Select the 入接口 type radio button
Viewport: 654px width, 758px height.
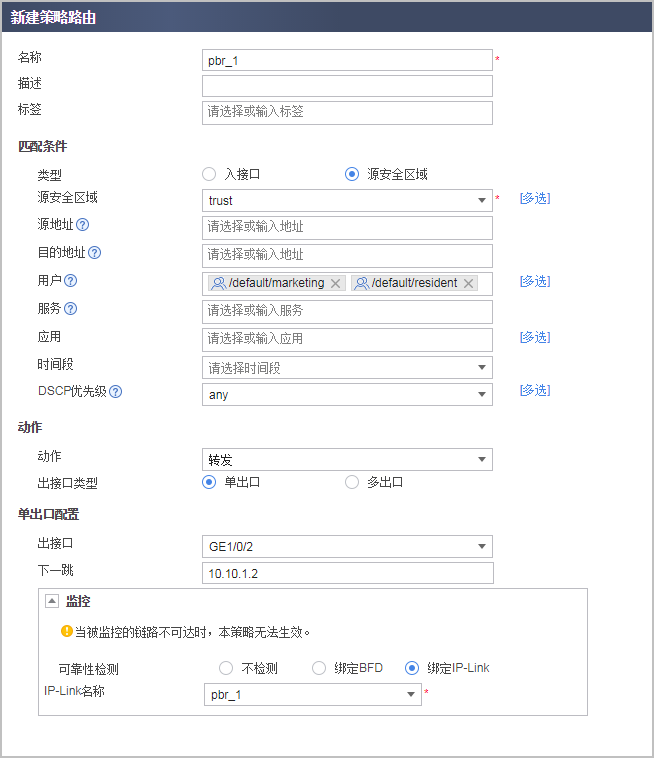click(209, 174)
